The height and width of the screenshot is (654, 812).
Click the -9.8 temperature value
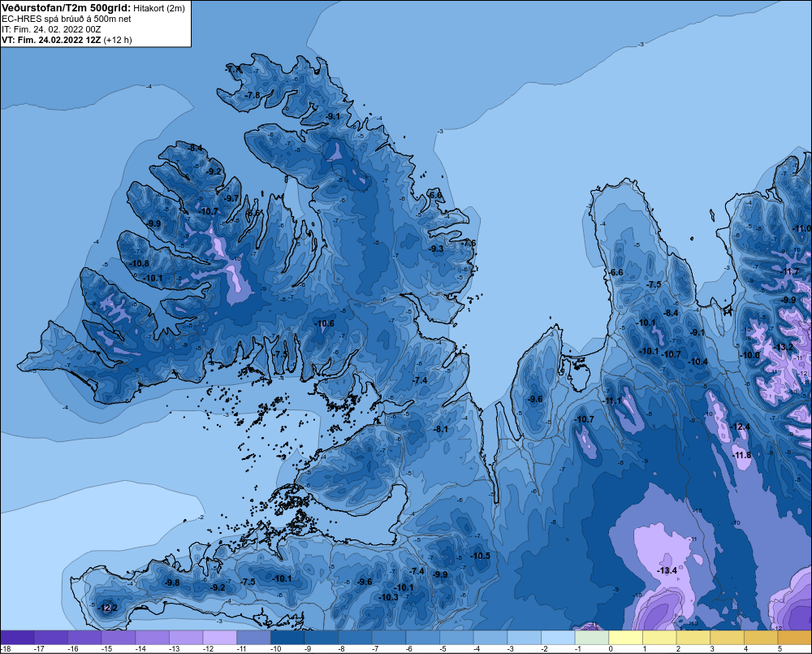point(172,583)
